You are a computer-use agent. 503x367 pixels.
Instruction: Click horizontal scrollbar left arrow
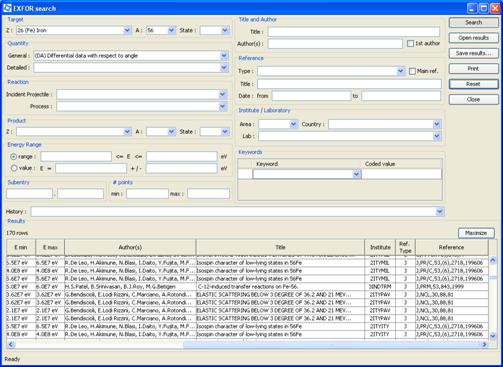click(11, 344)
